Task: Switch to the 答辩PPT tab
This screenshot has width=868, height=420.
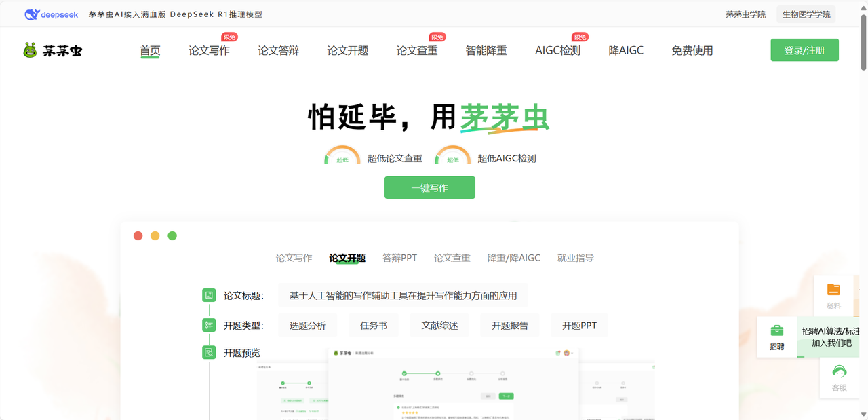Action: click(399, 258)
